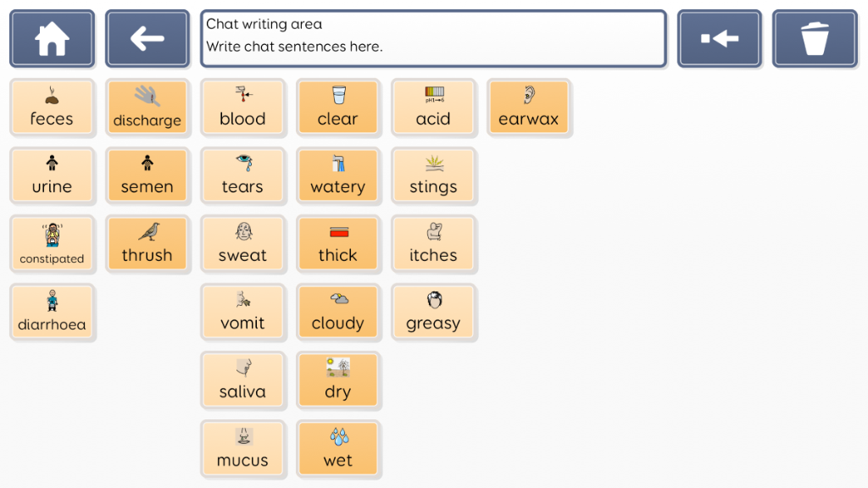
Task: Click in the chat writing area
Action: 433,39
